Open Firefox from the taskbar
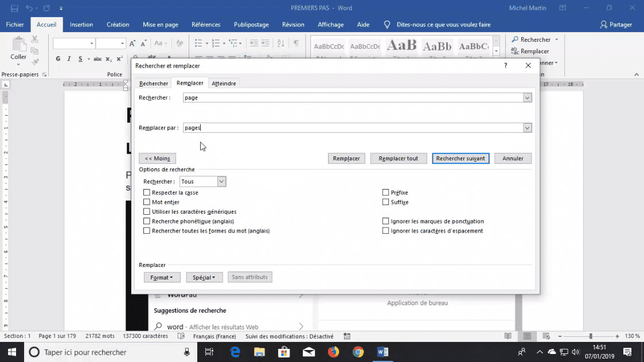This screenshot has height=362, width=644. coord(334,352)
